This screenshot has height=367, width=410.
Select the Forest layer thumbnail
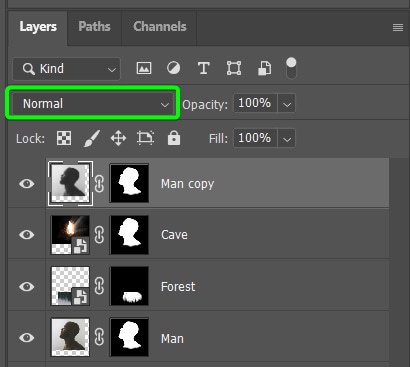coord(70,286)
